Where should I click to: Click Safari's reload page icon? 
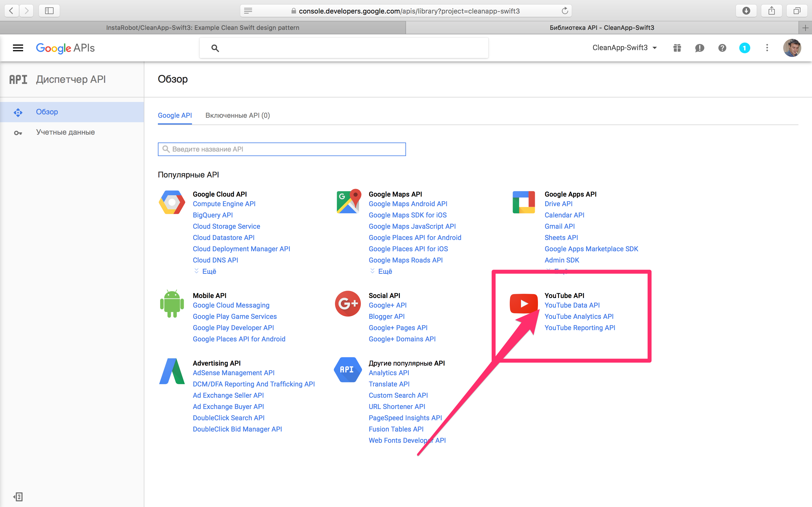pyautogui.click(x=565, y=11)
